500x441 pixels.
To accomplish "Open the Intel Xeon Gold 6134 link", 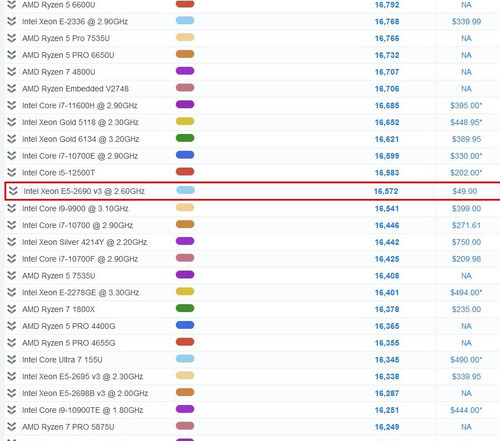I will pos(81,139).
